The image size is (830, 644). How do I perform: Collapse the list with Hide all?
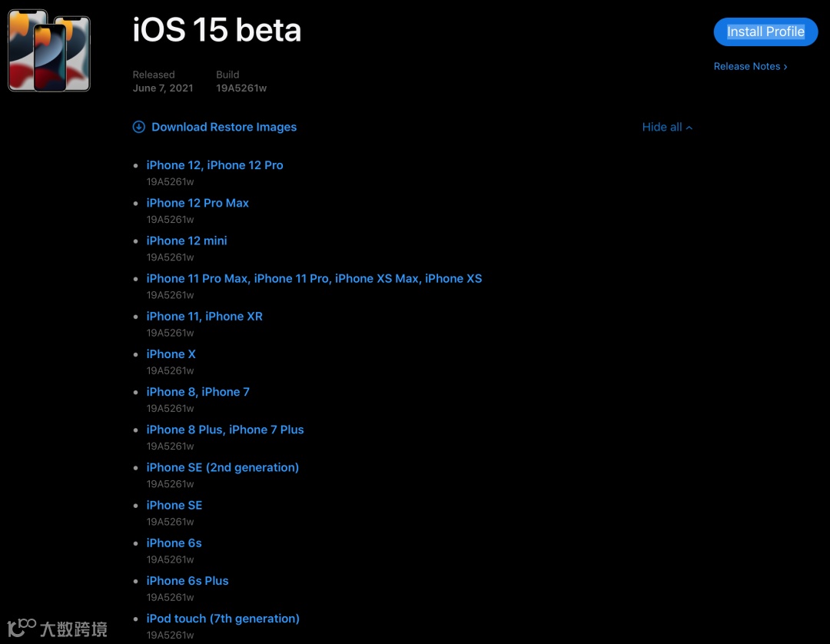[667, 127]
